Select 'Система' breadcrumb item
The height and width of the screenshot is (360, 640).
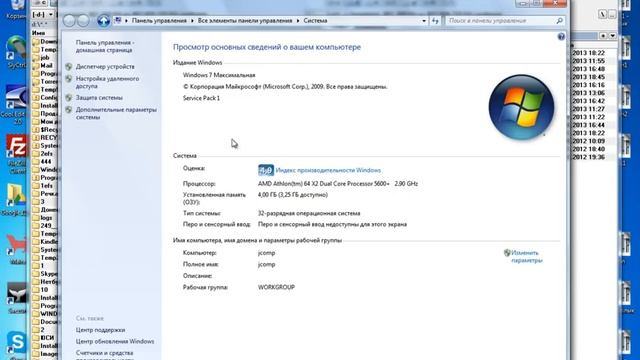315,20
